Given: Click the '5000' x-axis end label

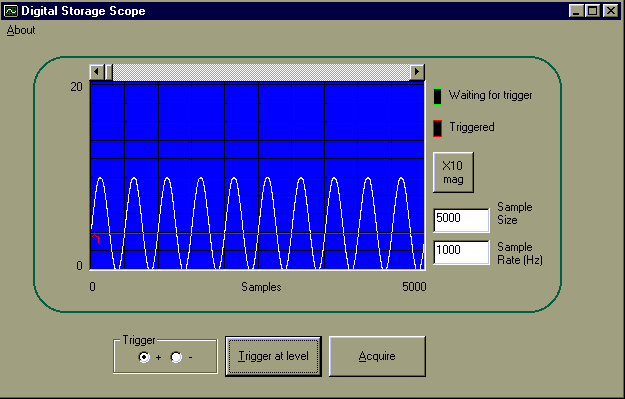Looking at the screenshot, I should click(x=414, y=287).
